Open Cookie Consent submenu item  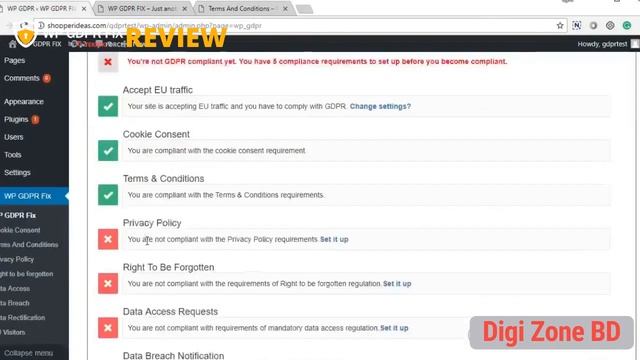[x=20, y=230]
